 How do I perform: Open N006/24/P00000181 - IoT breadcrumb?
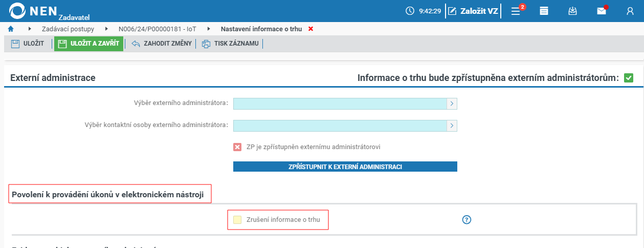157,29
